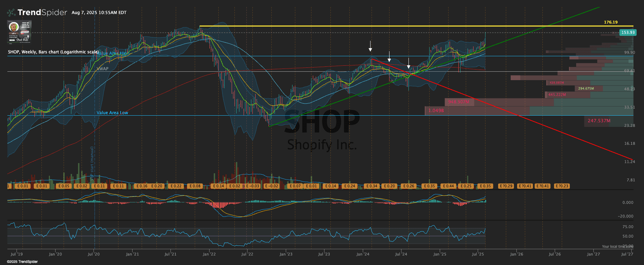Click the TrendSpider logo
This screenshot has width=644, height=265.
point(37,12)
